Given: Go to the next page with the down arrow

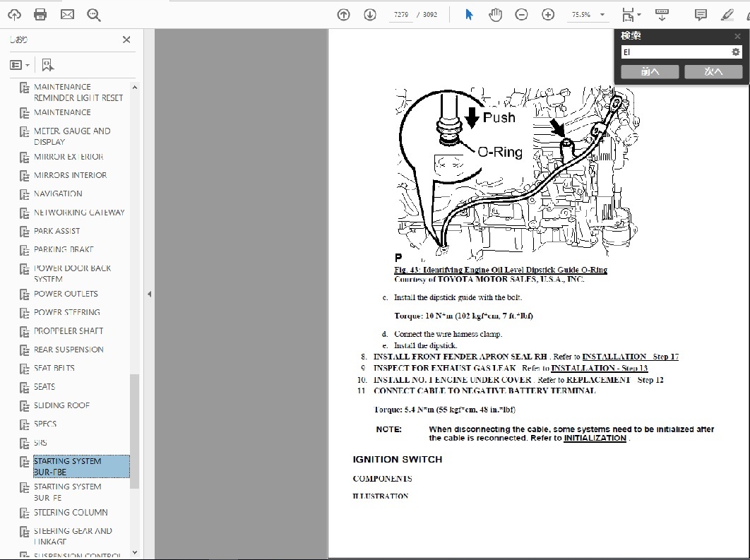Looking at the screenshot, I should pyautogui.click(x=370, y=15).
